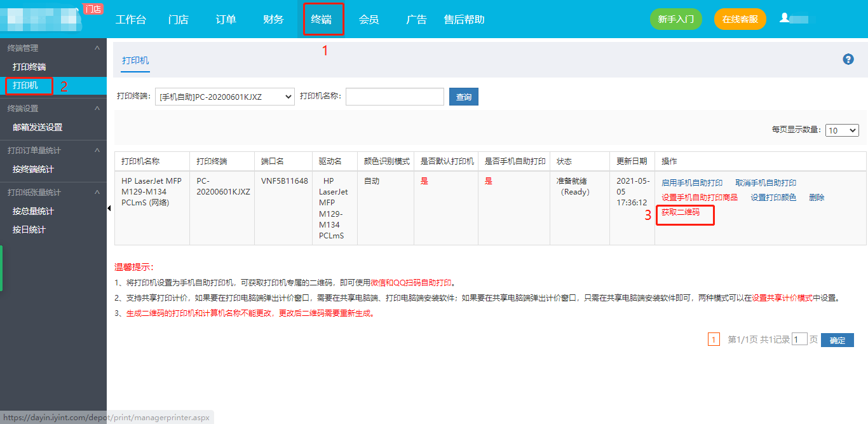The image size is (868, 424).
Task: Click the VNF5B11648 port name cell
Action: click(285, 181)
